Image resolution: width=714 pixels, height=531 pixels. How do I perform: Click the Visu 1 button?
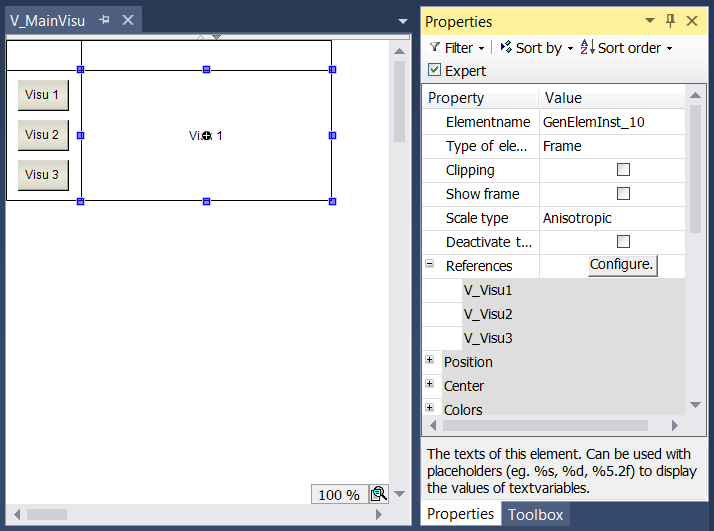(43, 95)
